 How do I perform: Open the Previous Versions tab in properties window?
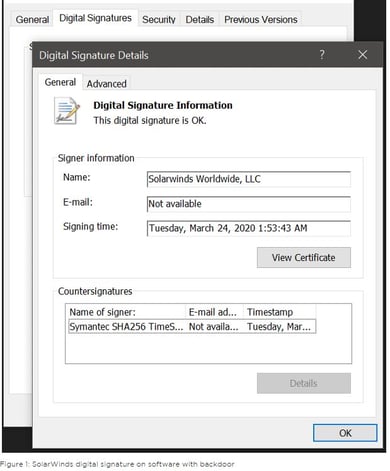click(261, 20)
